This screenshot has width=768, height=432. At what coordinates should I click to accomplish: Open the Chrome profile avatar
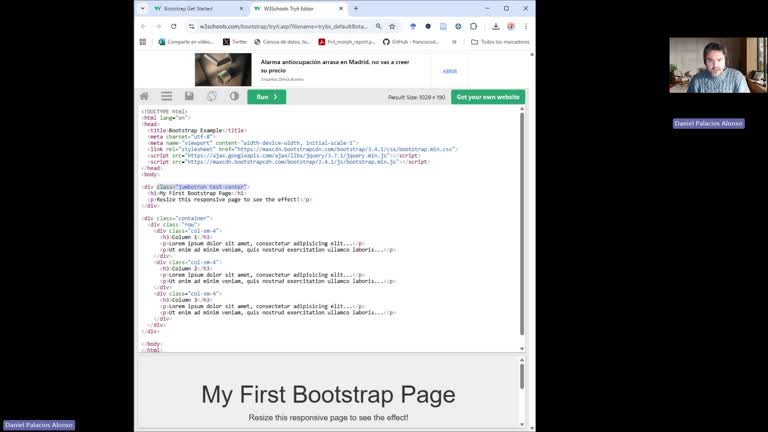(511, 26)
